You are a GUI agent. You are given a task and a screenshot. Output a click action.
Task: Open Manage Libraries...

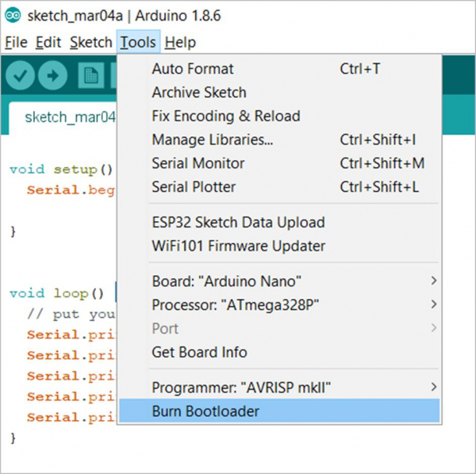click(213, 140)
